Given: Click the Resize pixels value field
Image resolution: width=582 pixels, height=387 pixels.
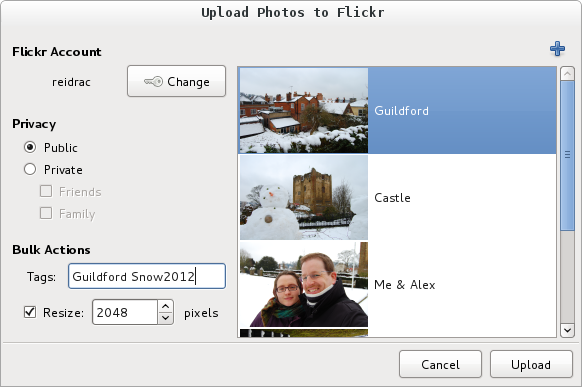Looking at the screenshot, I should point(125,312).
